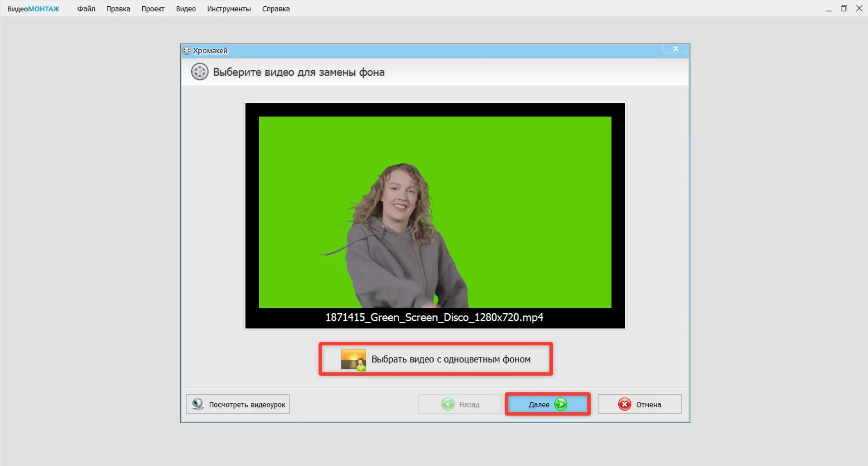Image resolution: width=868 pixels, height=466 pixels.
Task: Click the webcam icon for the video tutorial
Action: click(x=198, y=404)
